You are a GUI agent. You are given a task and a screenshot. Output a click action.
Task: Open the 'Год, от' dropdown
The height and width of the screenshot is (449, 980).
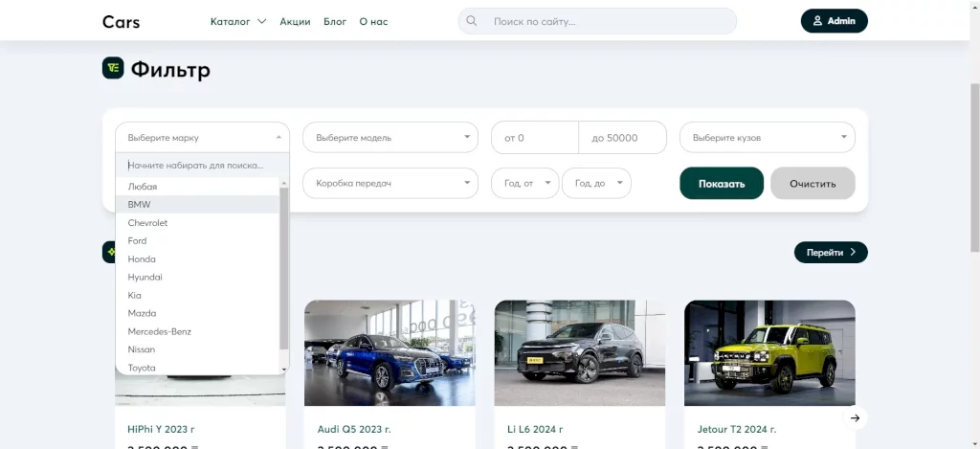click(x=525, y=183)
